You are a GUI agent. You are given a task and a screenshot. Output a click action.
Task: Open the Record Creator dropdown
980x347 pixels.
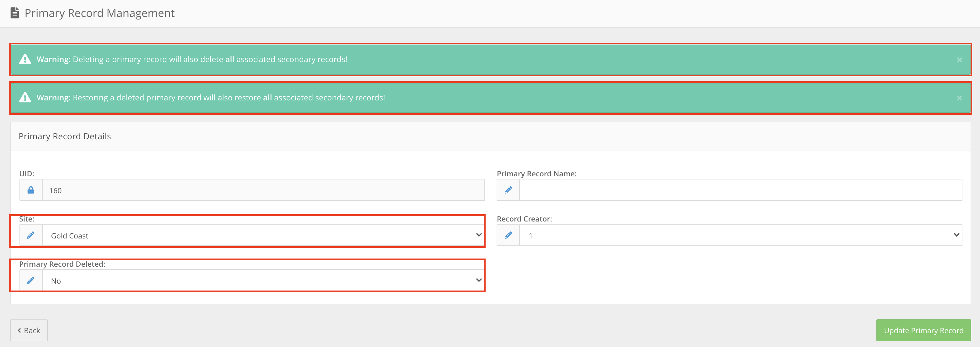point(741,235)
